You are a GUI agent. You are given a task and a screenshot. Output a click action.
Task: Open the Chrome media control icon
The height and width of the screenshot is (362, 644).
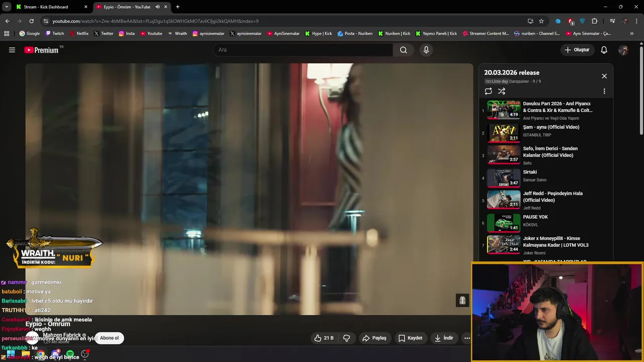click(x=612, y=21)
